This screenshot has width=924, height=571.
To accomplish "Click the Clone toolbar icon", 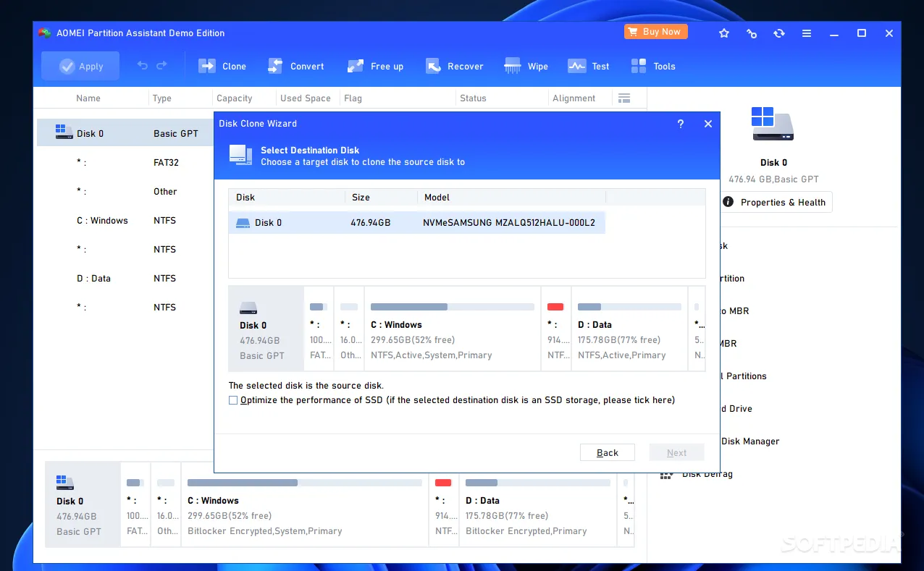I will point(208,67).
